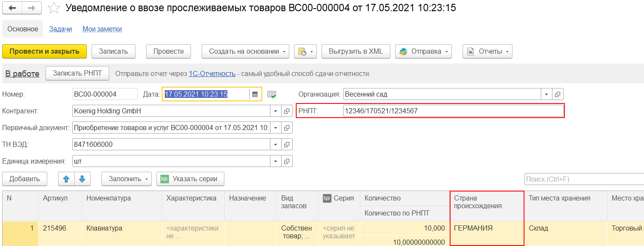Image resolution: width=644 pixels, height=246 pixels.
Task: Select the Собственный товар cell
Action: pos(297,233)
